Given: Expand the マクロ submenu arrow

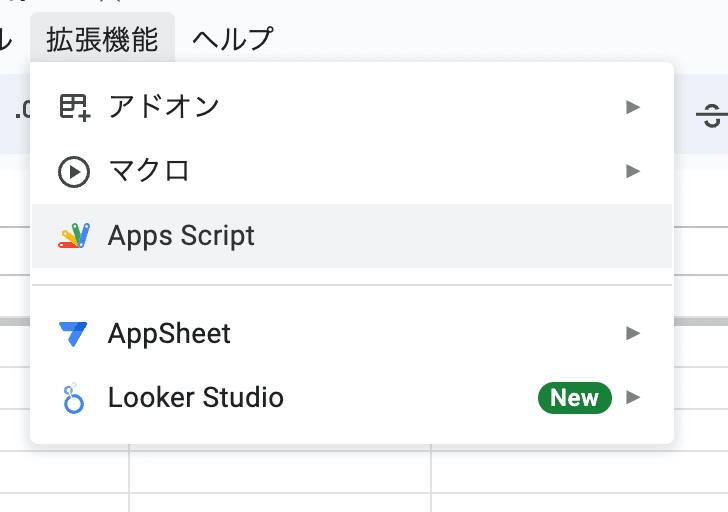Looking at the screenshot, I should point(633,171).
